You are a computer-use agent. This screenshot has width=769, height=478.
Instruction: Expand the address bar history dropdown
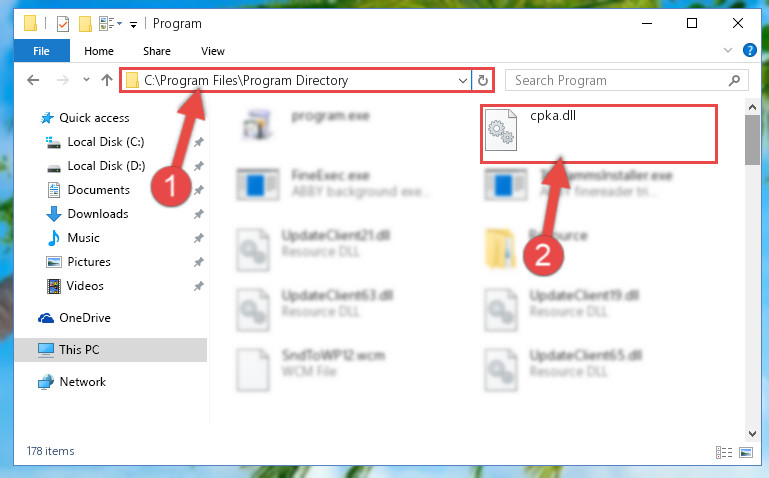[462, 80]
